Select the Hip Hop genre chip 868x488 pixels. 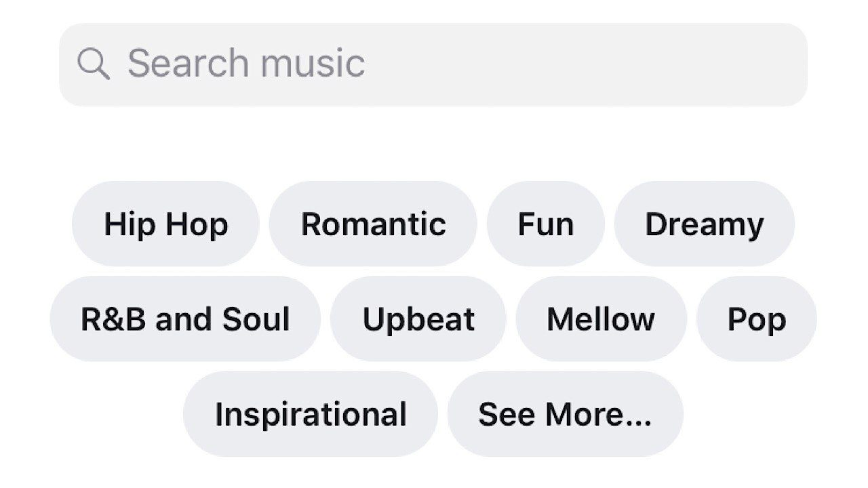point(165,224)
